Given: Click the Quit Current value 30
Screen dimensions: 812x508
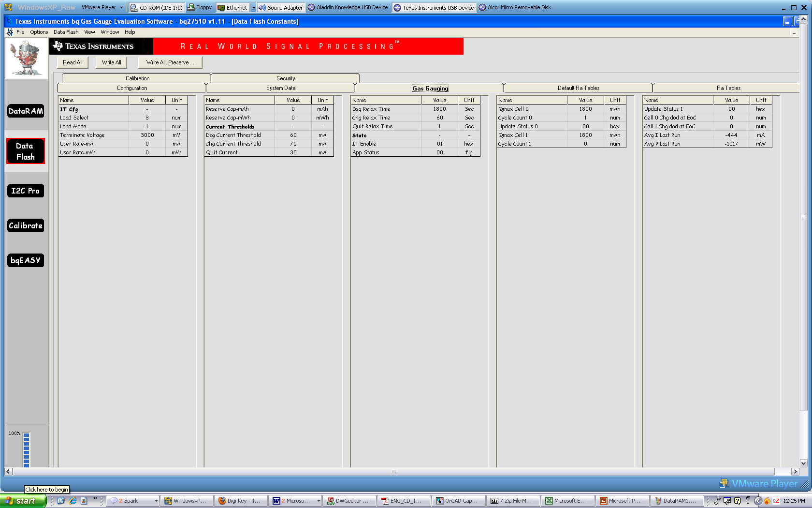Looking at the screenshot, I should click(x=293, y=152).
